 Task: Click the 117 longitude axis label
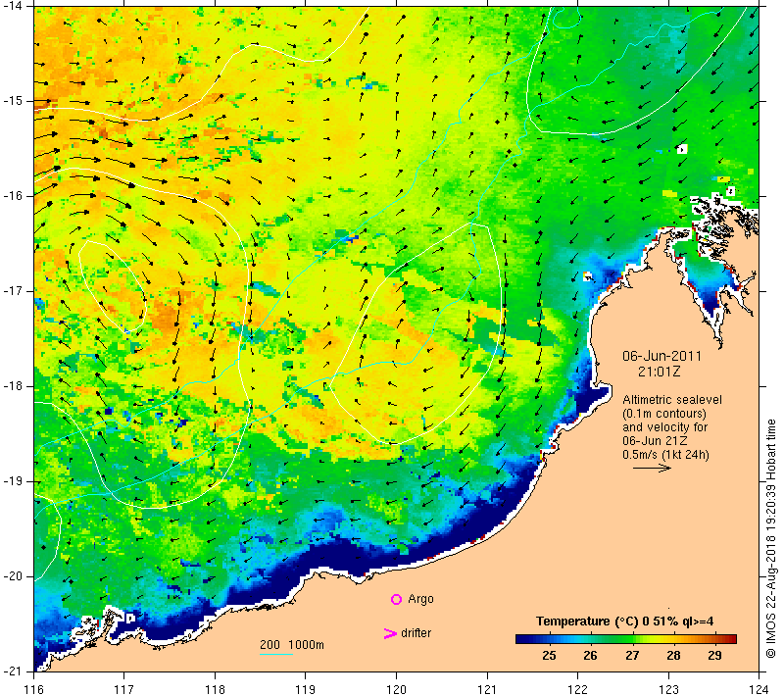(x=124, y=689)
